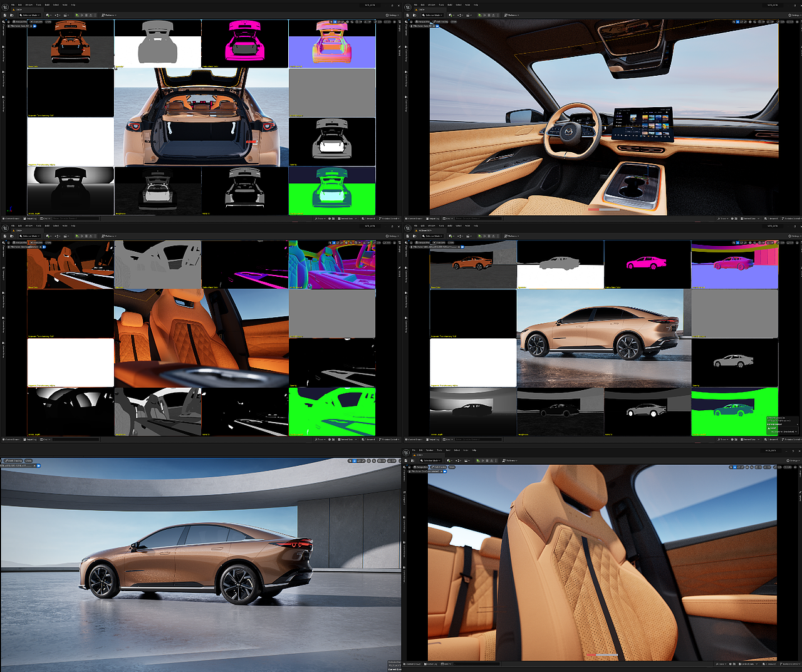
Task: Open Build menu in dashboard-interior editor window
Action: [x=450, y=5]
